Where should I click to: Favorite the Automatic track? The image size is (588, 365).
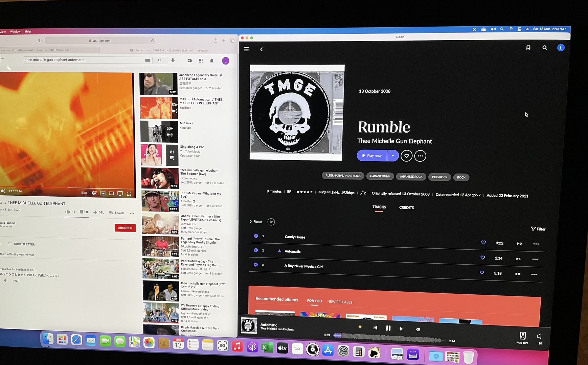pyautogui.click(x=483, y=258)
